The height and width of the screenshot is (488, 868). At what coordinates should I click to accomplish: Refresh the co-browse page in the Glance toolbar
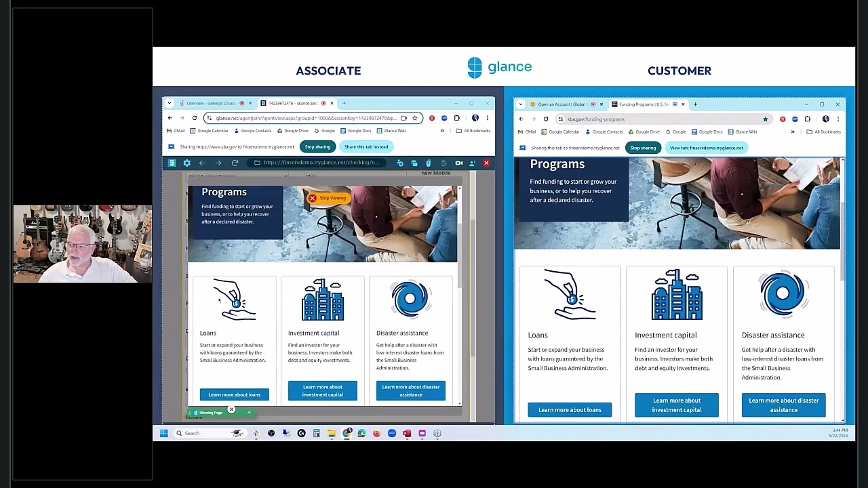coord(235,163)
